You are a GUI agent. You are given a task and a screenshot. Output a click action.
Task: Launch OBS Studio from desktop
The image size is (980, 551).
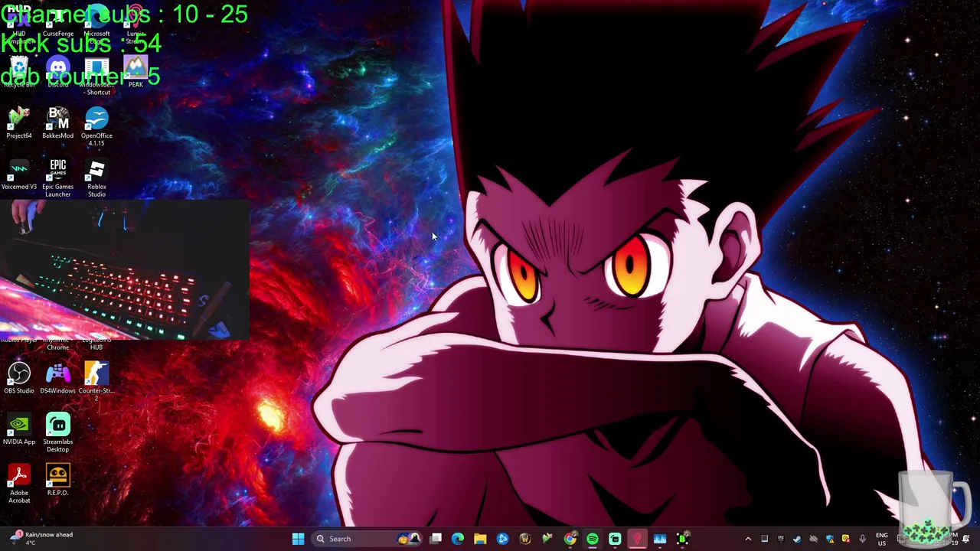(19, 378)
